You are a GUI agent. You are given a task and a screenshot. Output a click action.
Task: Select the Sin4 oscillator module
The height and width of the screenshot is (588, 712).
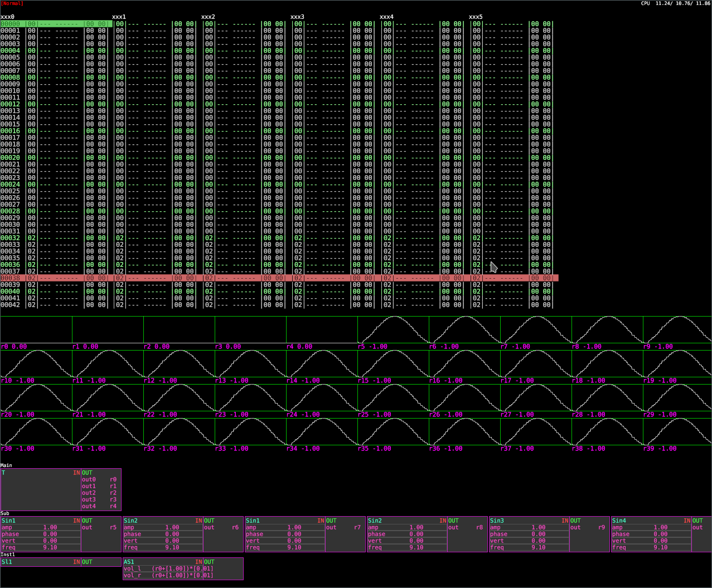(619, 520)
